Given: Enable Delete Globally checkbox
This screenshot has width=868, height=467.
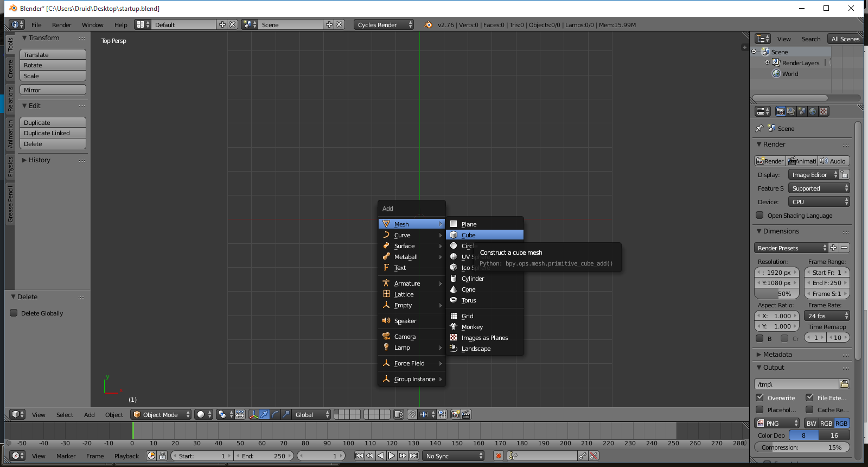Looking at the screenshot, I should pos(14,313).
